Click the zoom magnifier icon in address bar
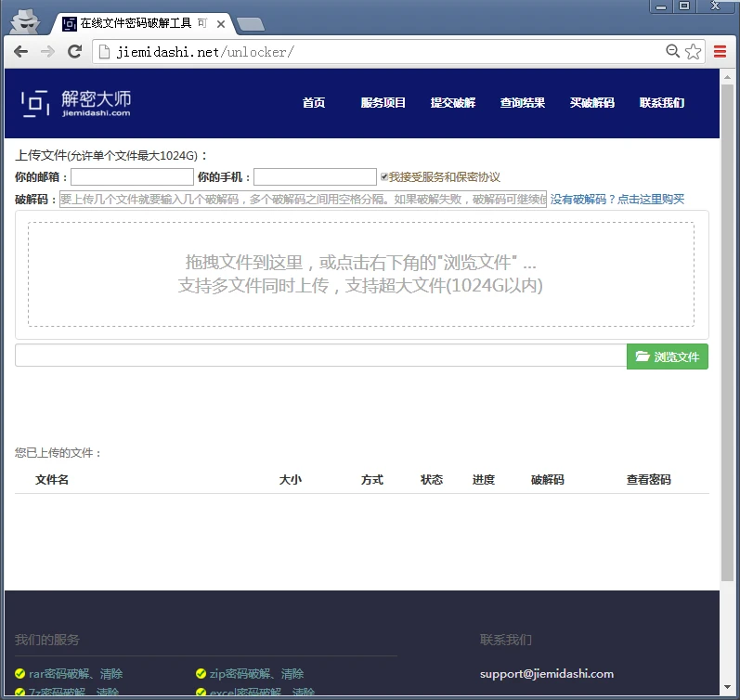Viewport: 740px width, 700px height. [673, 52]
